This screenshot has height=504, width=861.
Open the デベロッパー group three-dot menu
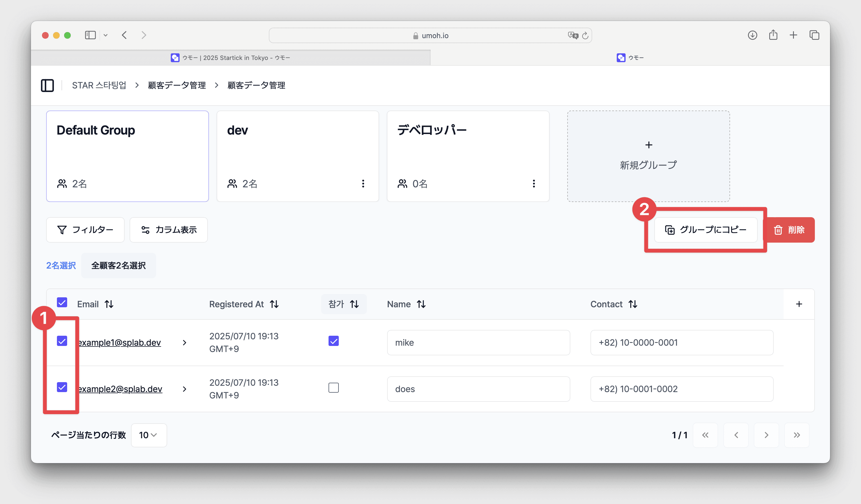point(533,183)
